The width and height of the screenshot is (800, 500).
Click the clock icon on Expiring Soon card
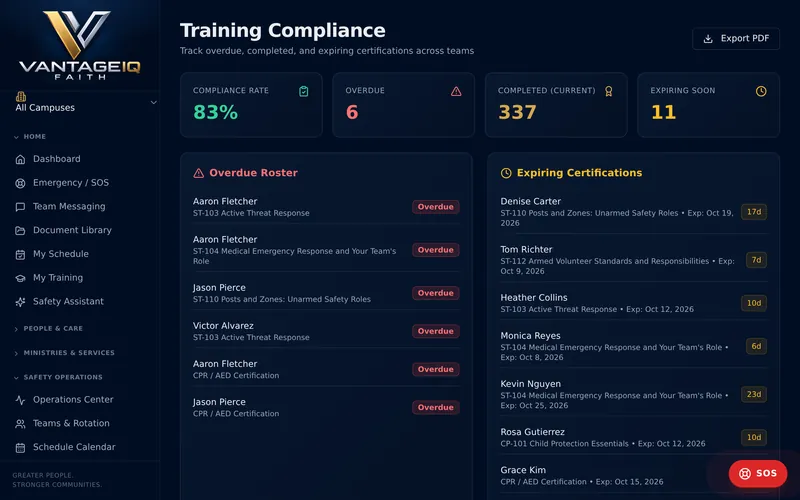click(x=761, y=91)
